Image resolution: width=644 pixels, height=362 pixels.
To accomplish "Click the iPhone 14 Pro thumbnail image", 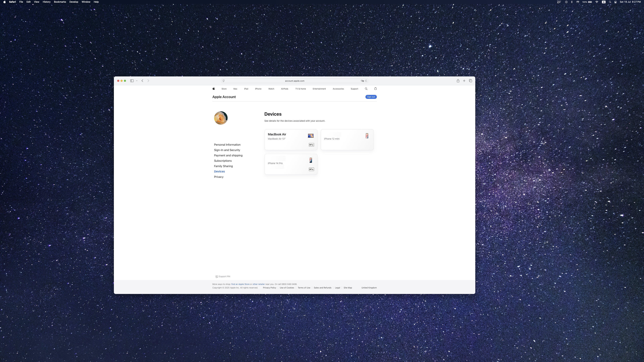I will click(311, 160).
